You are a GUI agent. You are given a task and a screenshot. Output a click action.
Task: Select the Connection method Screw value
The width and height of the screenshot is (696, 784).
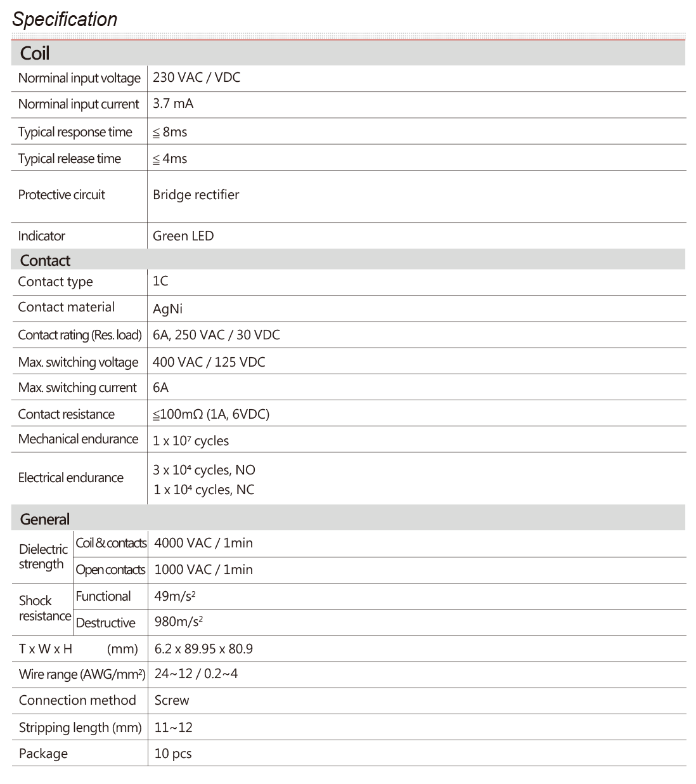tap(172, 701)
